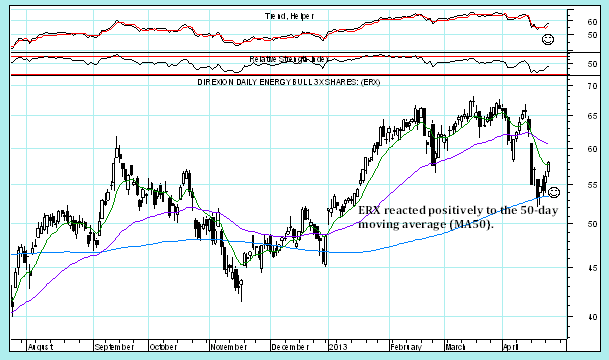Click the 'ERX reacted positively' annotation text
This screenshot has height=360, width=609.
coord(458,217)
